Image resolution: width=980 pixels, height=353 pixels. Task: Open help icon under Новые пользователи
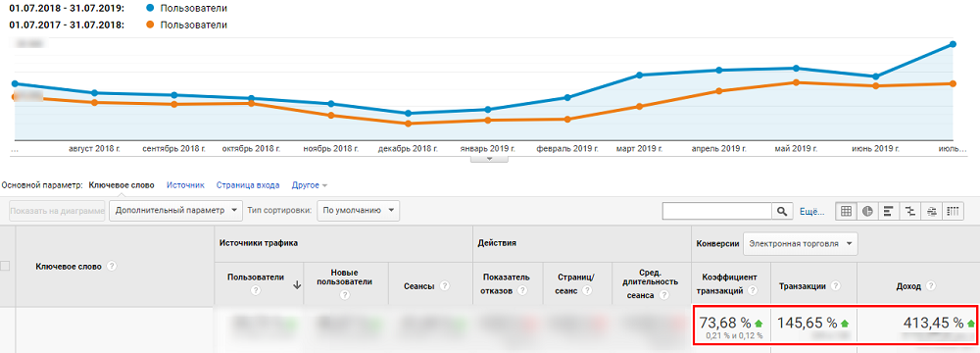(344, 294)
